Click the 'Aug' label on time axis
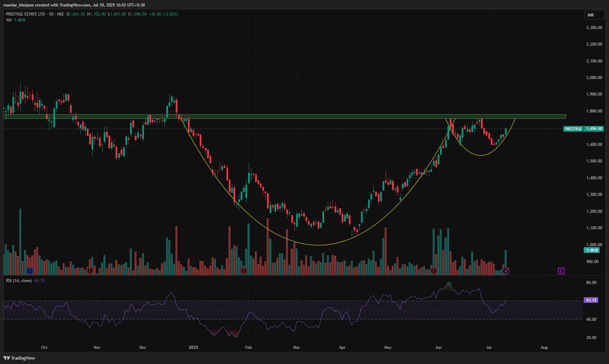This screenshot has width=609, height=364. coord(544,347)
